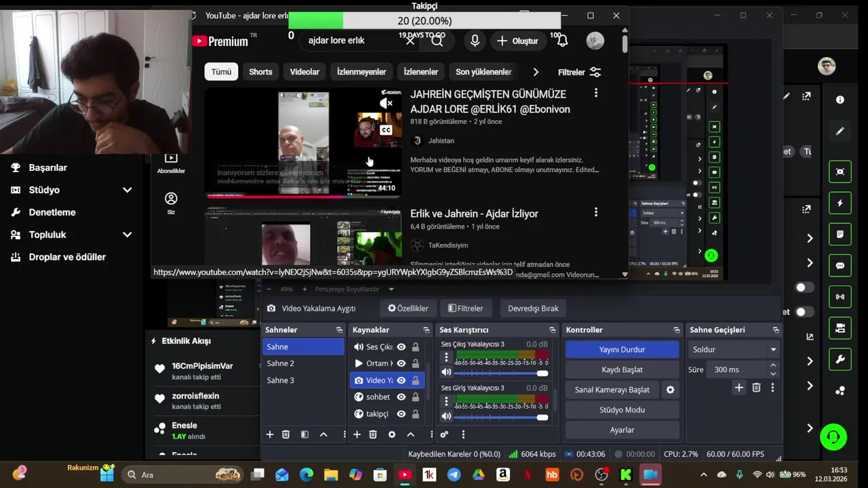Viewport: 868px width, 488px height.
Task: Toggle visibility of takipçi source
Action: pyautogui.click(x=401, y=414)
